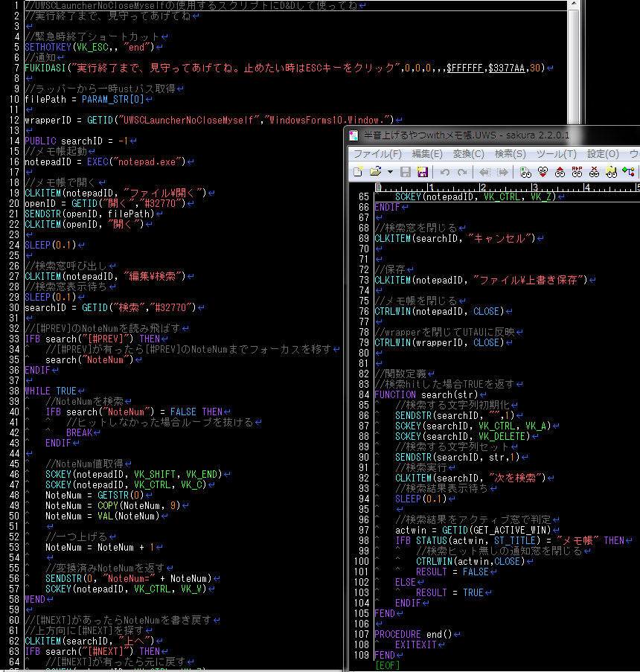Screen dimensions: 640x672
Task: Clear search marks with the X eyes icon
Action: click(594, 173)
